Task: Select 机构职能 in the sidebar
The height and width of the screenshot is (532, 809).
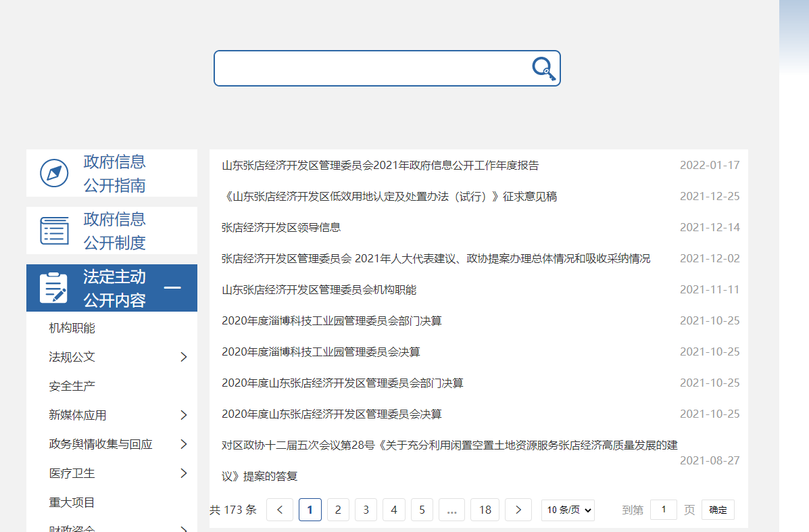Action: pyautogui.click(x=72, y=328)
